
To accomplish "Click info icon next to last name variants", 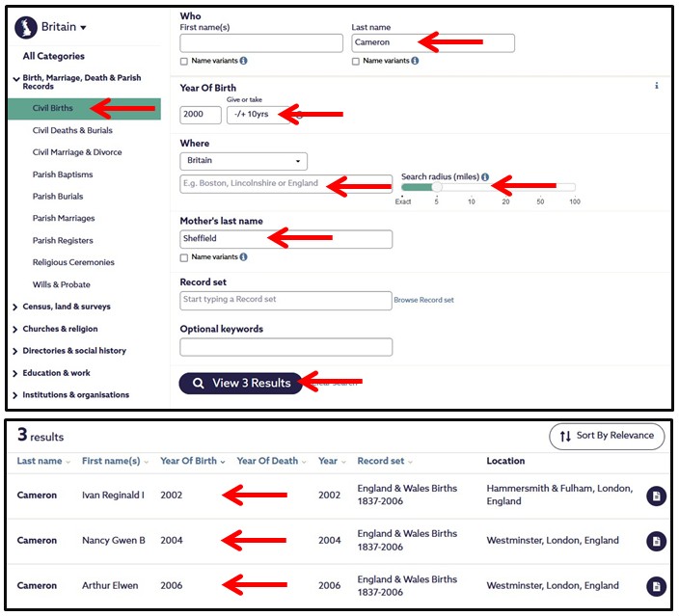I will coord(415,61).
